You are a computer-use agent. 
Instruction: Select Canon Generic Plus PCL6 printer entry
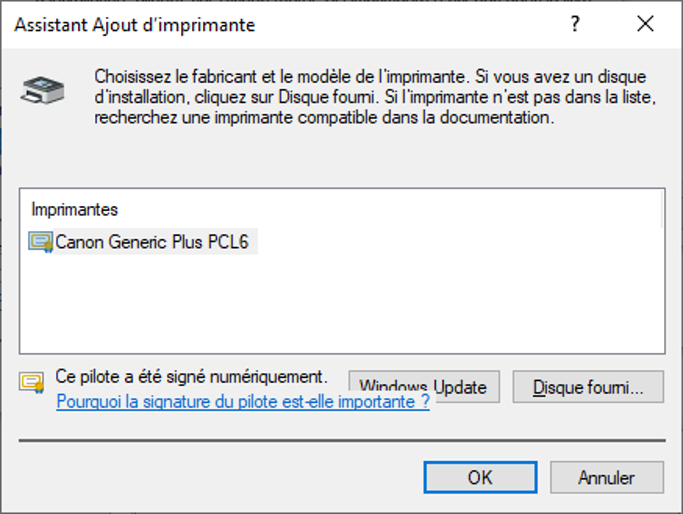[151, 242]
